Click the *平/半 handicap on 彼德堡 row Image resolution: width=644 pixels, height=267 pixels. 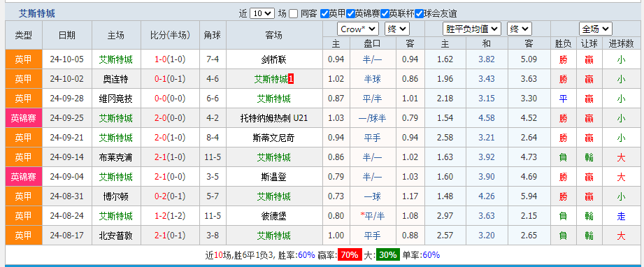click(x=373, y=216)
